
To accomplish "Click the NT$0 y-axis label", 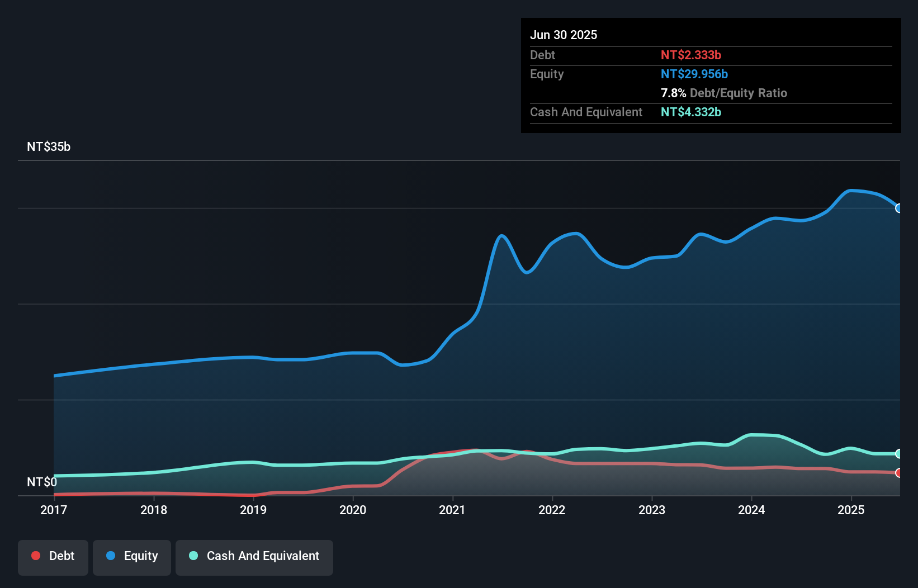I will pos(42,482).
